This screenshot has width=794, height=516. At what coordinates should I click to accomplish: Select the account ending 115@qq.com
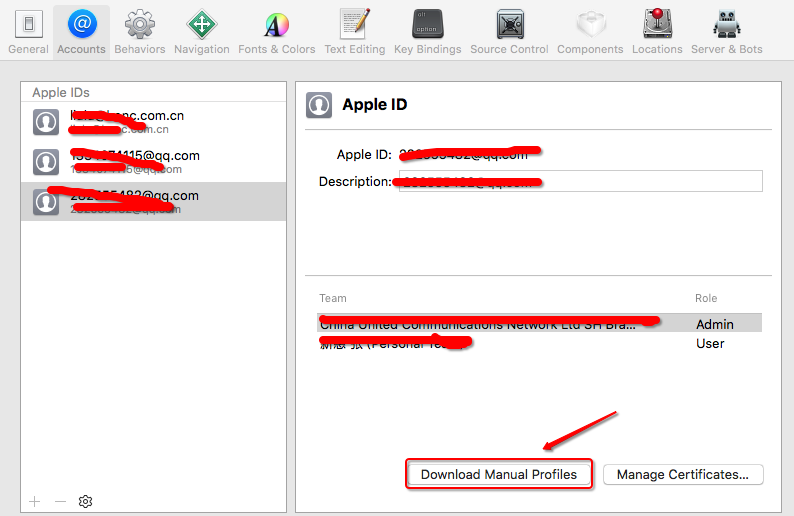tap(153, 162)
